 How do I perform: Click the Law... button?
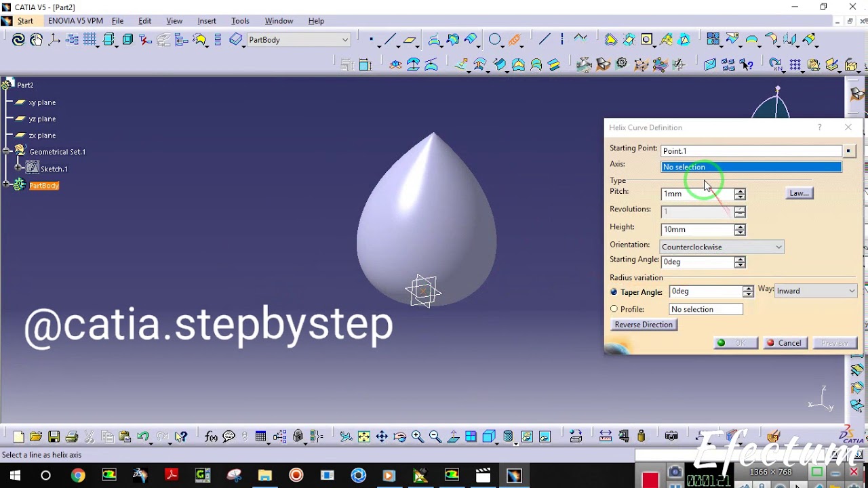(x=800, y=193)
